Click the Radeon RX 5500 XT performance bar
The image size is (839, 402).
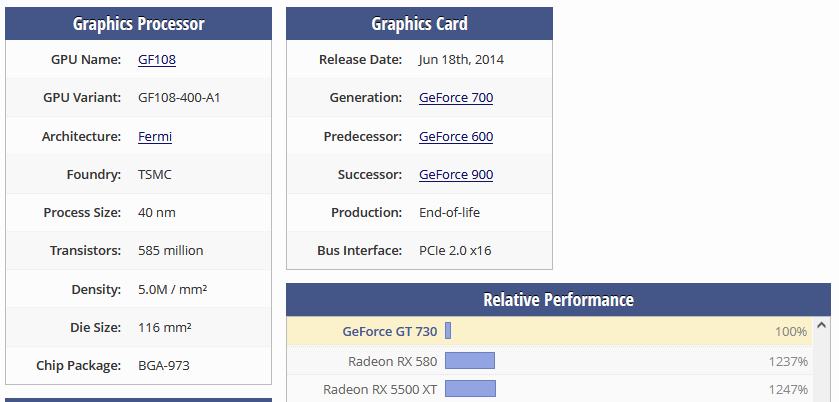[470, 389]
